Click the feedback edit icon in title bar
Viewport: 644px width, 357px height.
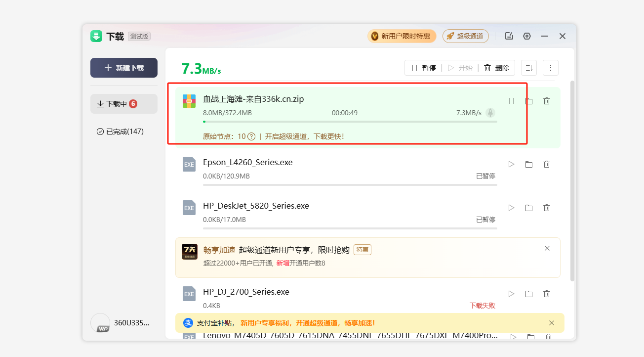509,36
